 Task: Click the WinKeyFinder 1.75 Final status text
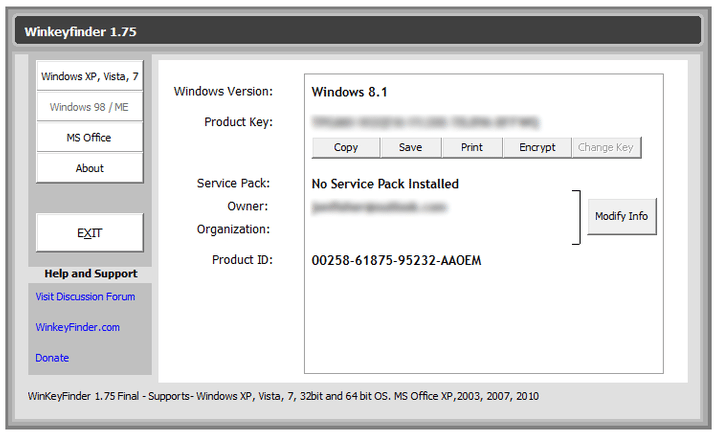[x=283, y=397]
